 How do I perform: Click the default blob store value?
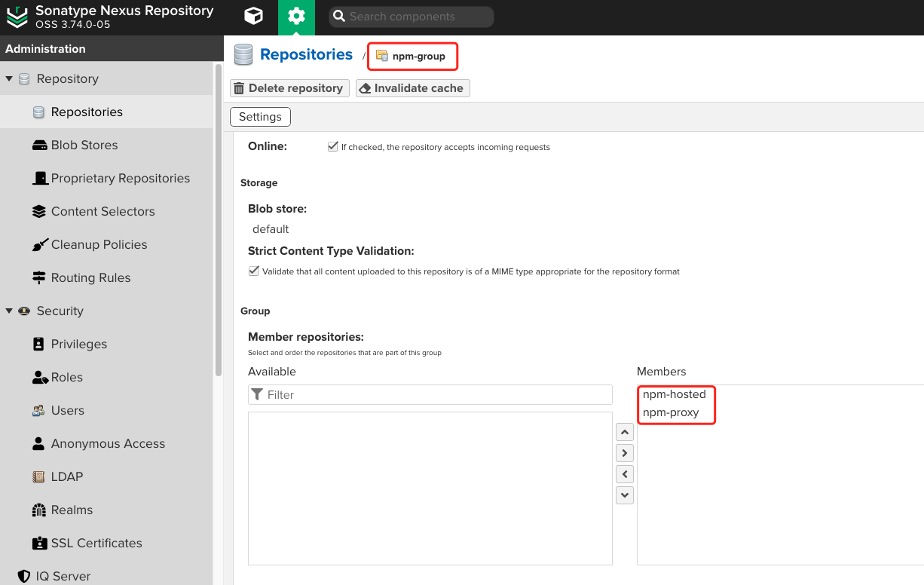[271, 229]
